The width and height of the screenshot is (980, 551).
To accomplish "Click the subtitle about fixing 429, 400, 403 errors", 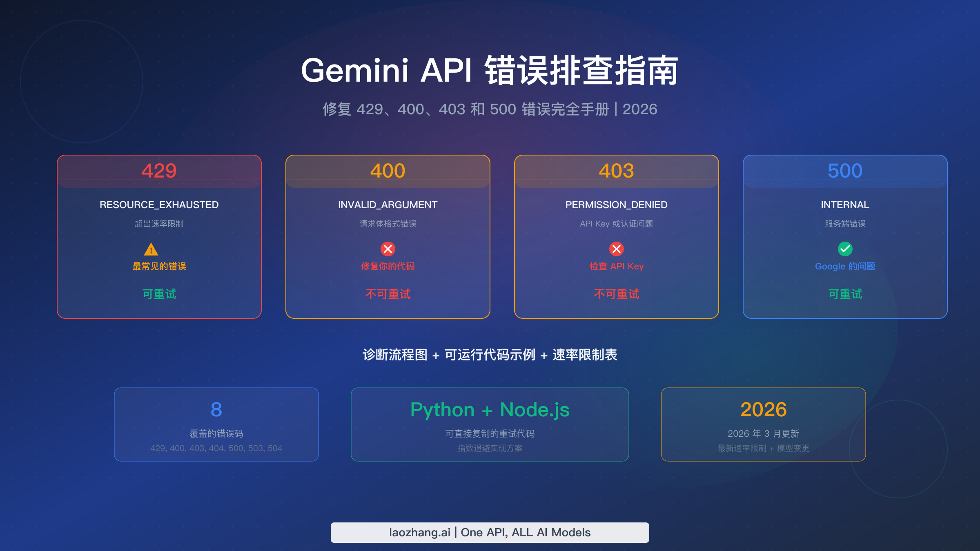I will pyautogui.click(x=490, y=109).
